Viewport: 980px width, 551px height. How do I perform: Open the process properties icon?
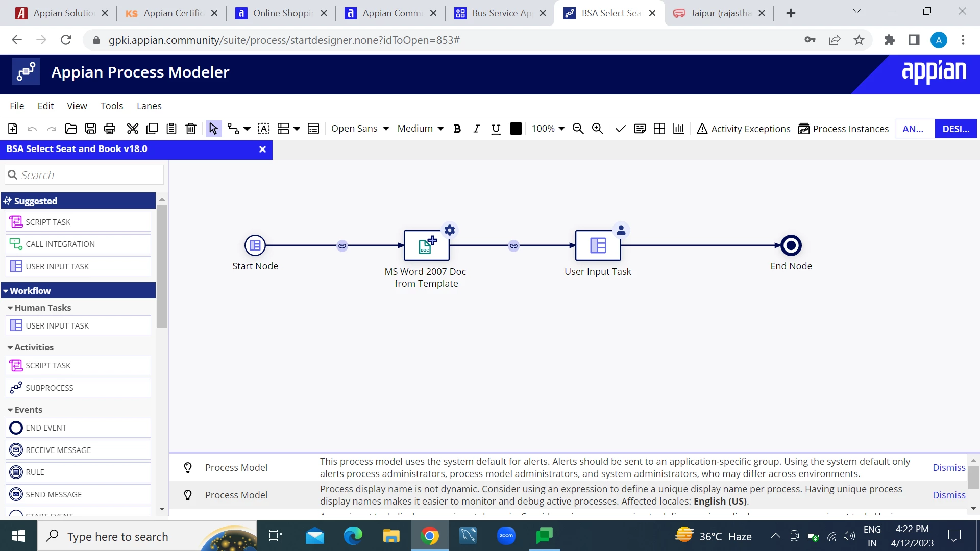(x=313, y=129)
